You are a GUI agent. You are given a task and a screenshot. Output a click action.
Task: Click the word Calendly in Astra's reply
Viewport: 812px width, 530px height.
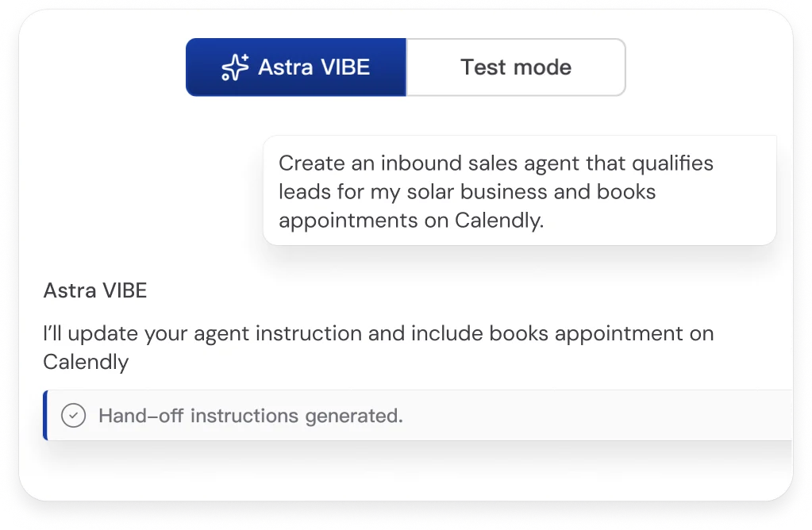pos(86,362)
